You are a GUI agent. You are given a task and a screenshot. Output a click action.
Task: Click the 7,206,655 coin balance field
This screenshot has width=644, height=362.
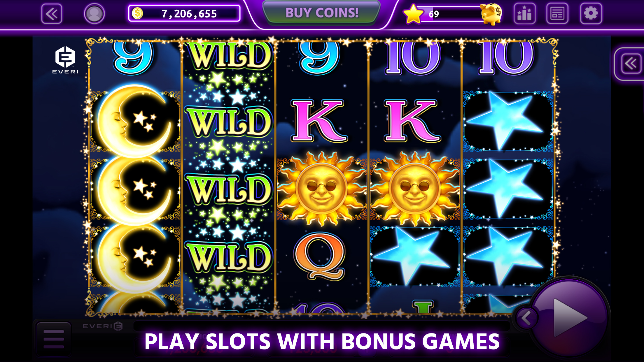coord(184,13)
